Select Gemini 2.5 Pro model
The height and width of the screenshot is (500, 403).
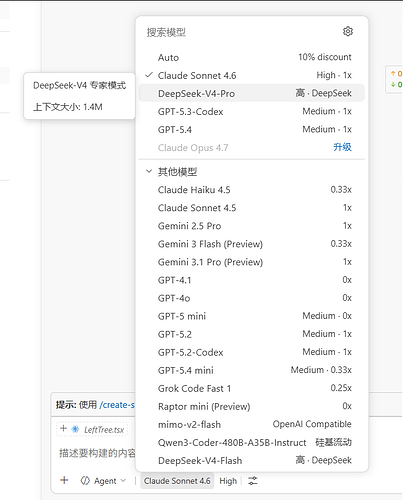tap(252, 226)
